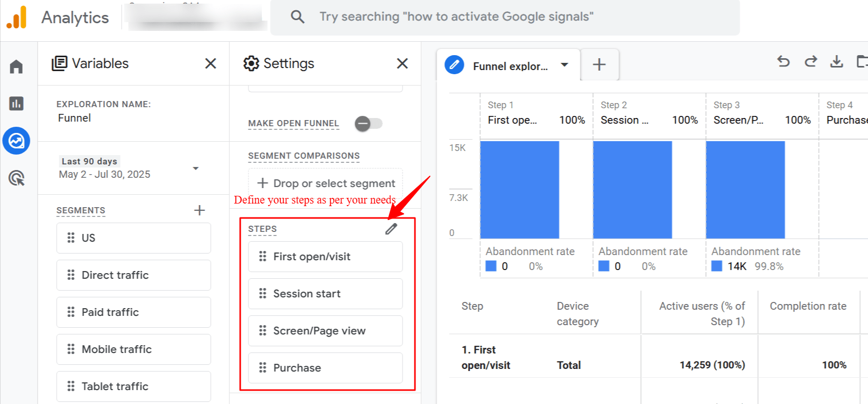
Task: Open the Reports bar chart icon
Action: click(16, 104)
